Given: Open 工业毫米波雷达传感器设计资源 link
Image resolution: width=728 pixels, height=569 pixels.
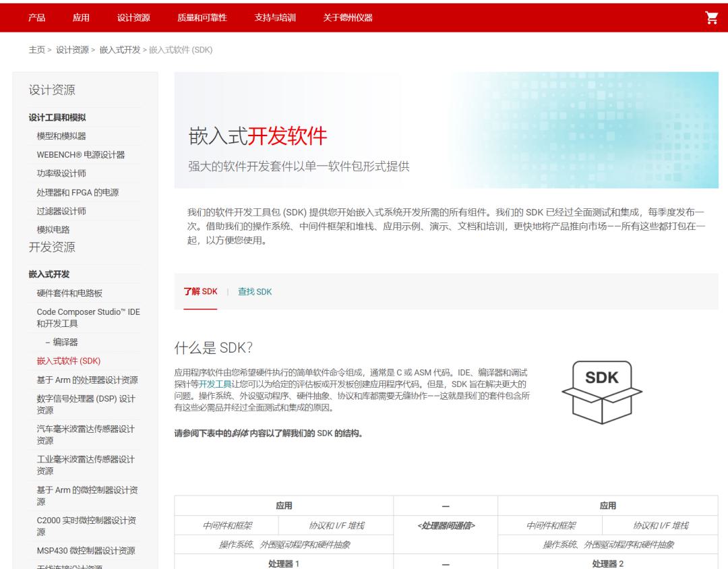Looking at the screenshot, I should (x=86, y=465).
